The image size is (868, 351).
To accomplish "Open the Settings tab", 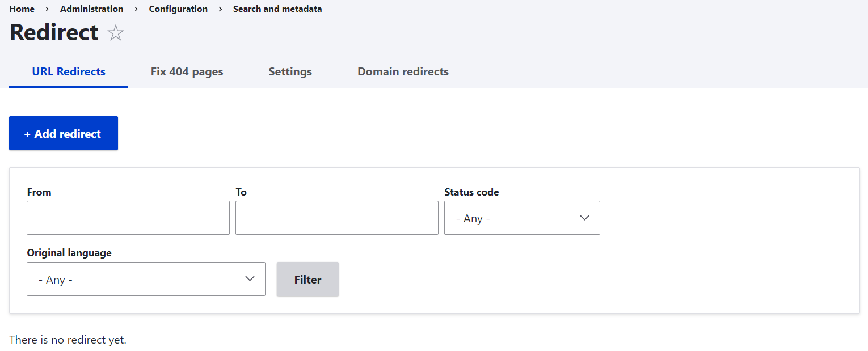I will pyautogui.click(x=290, y=71).
